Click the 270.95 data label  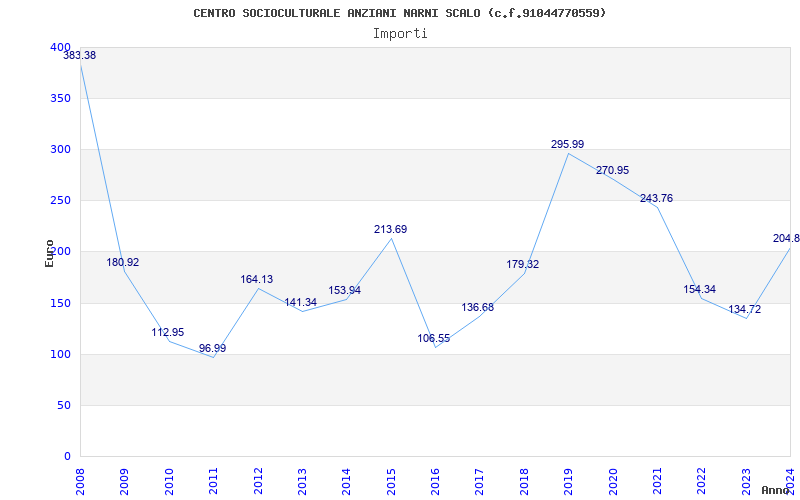612,170
